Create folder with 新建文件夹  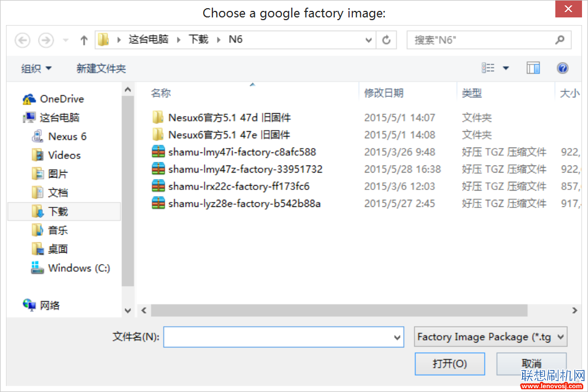101,69
